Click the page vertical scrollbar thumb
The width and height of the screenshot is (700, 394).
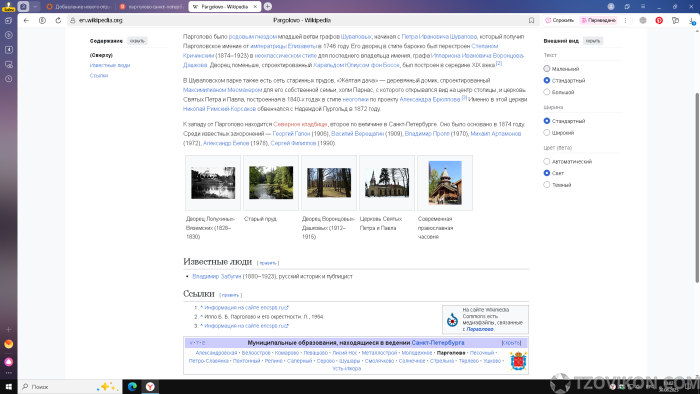(697, 187)
